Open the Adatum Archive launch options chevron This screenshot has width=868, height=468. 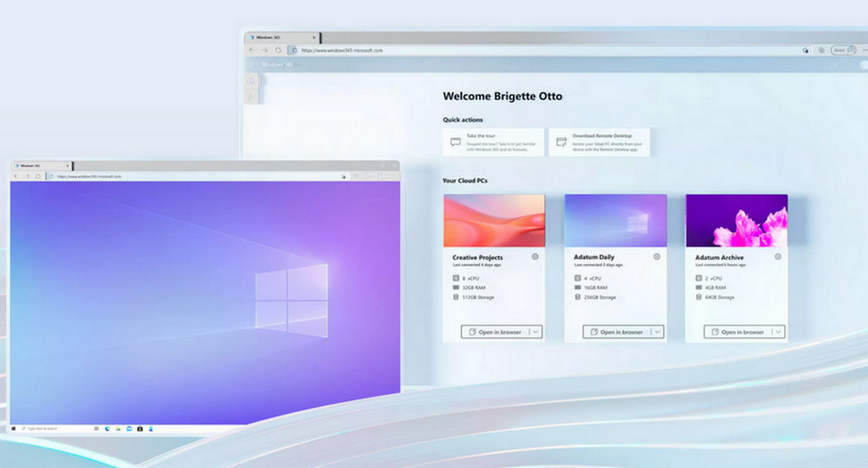(778, 332)
